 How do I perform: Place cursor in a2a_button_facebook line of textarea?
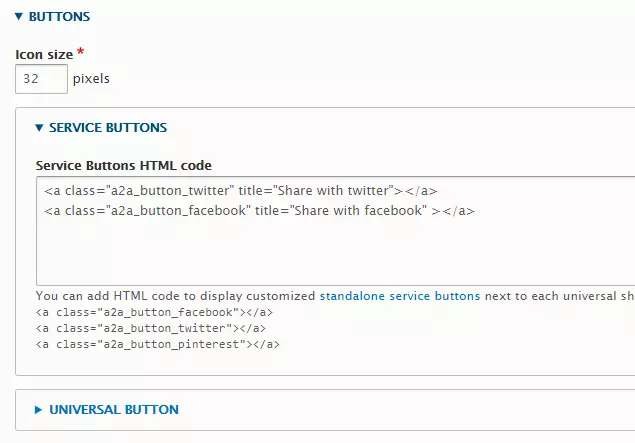(146, 211)
